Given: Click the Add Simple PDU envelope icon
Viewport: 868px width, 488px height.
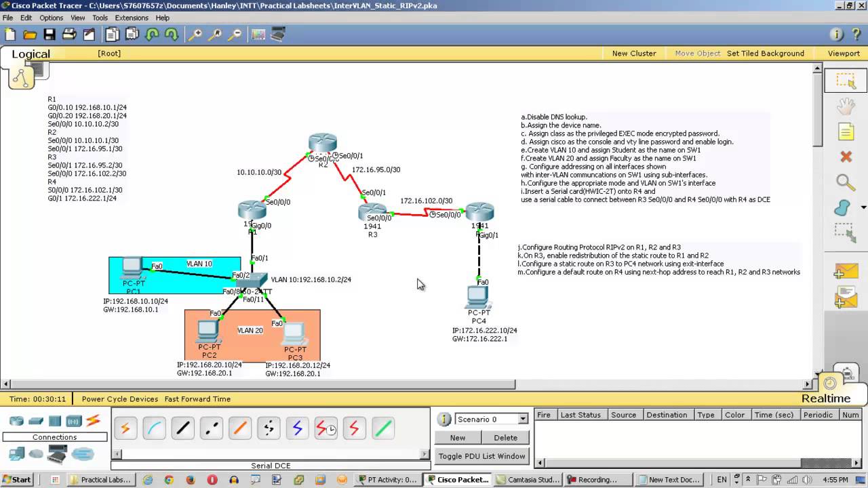Looking at the screenshot, I should coord(846,270).
